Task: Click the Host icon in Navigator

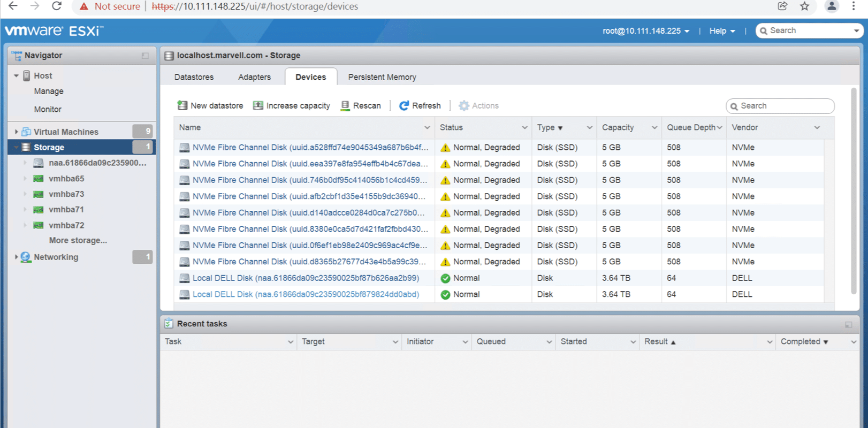Action: tap(27, 76)
